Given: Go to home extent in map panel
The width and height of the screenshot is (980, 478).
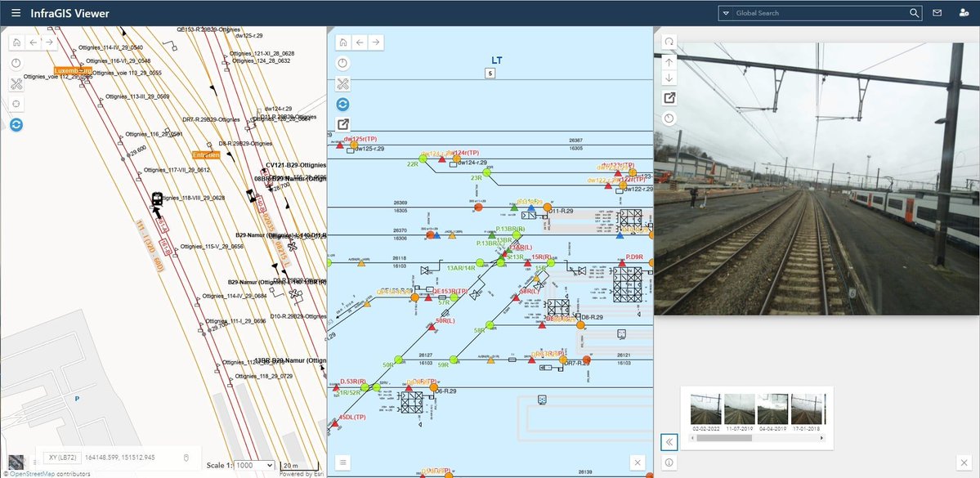Looking at the screenshot, I should [17, 42].
